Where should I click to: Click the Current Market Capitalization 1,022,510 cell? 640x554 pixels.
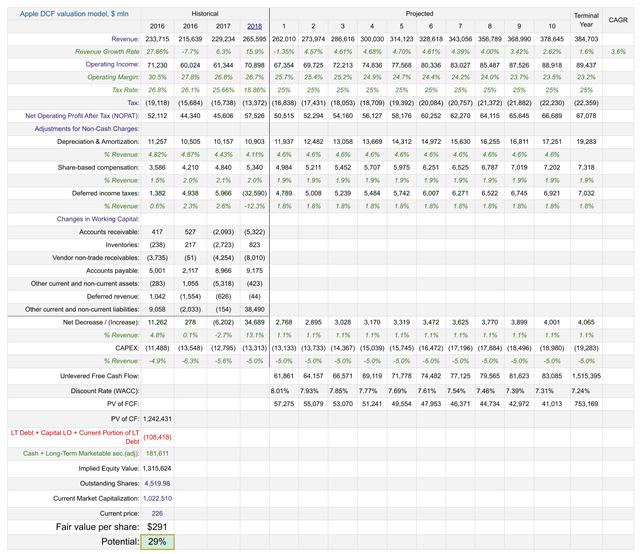coord(157,498)
